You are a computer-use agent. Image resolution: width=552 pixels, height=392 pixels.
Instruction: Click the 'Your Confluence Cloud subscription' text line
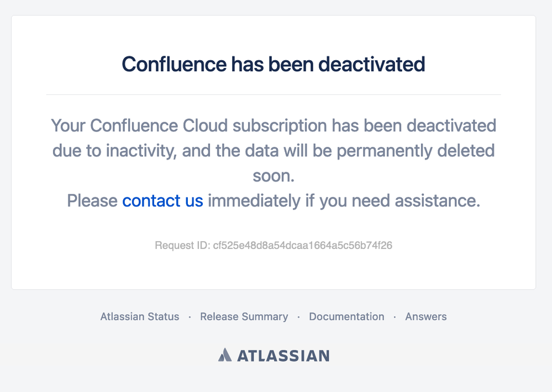(x=274, y=126)
